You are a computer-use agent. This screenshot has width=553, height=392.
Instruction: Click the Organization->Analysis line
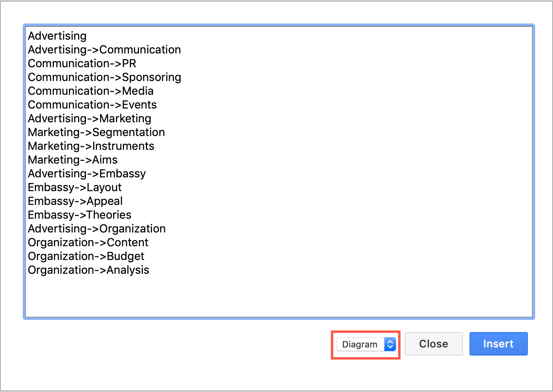tap(88, 270)
